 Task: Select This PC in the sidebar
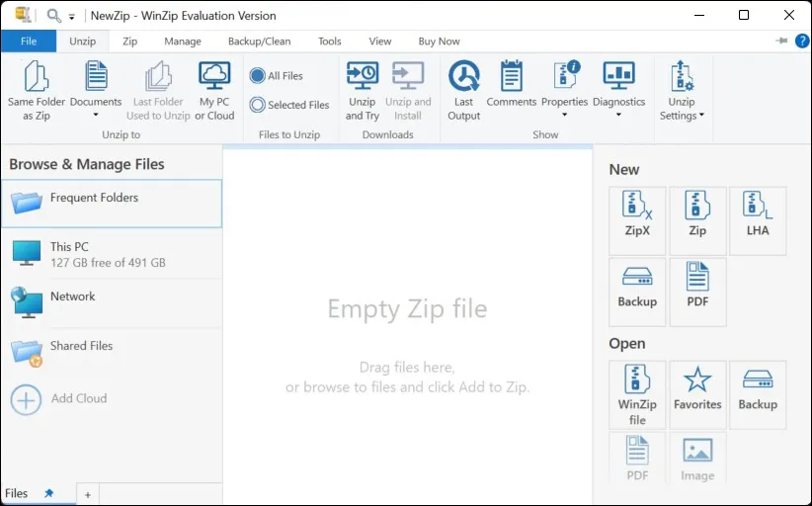[112, 254]
